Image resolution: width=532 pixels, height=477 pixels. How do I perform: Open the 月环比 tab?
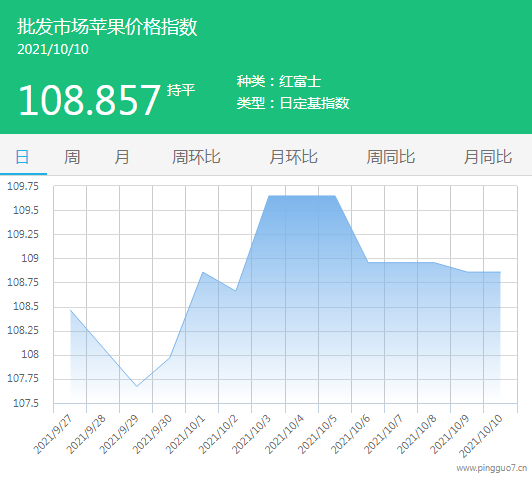coord(293,157)
